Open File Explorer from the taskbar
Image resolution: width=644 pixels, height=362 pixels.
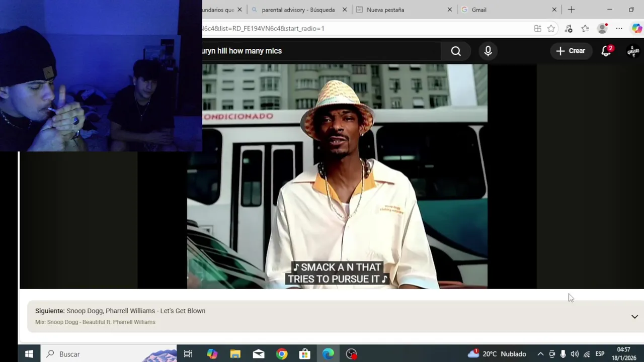[235, 354]
